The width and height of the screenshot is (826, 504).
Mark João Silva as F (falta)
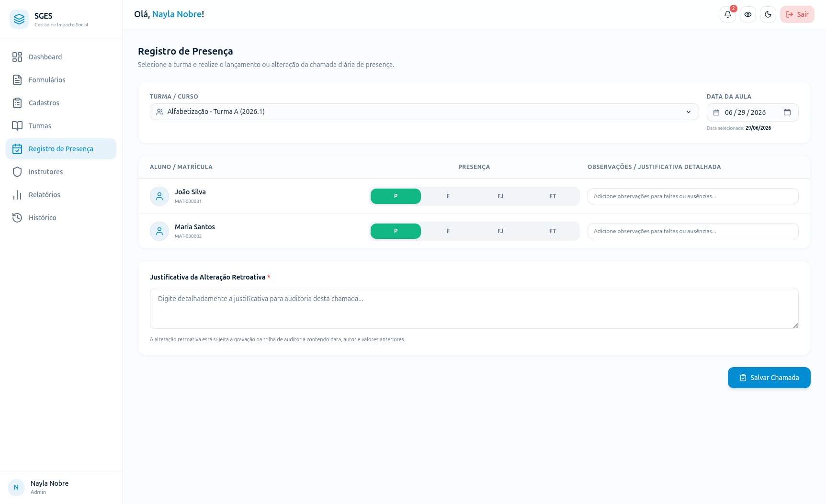[448, 196]
